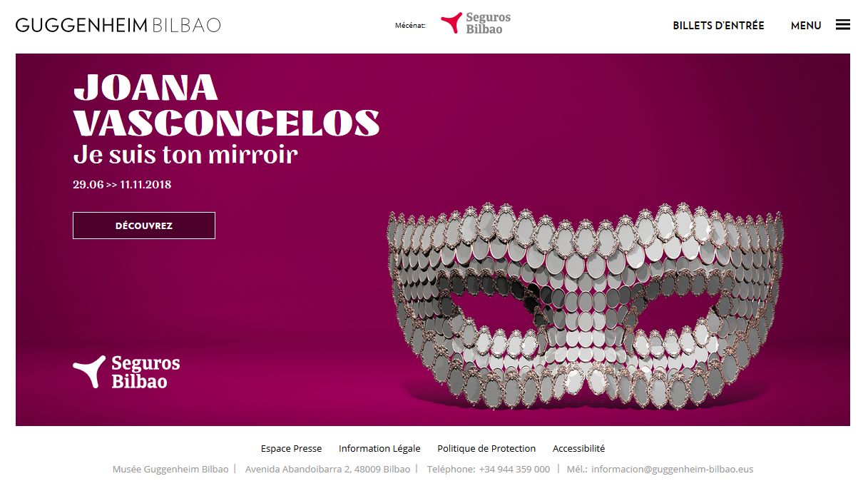This screenshot has height=481, width=868.
Task: Click the exhibition dates 29.06 >> 11.11.2018
Action: (x=122, y=185)
